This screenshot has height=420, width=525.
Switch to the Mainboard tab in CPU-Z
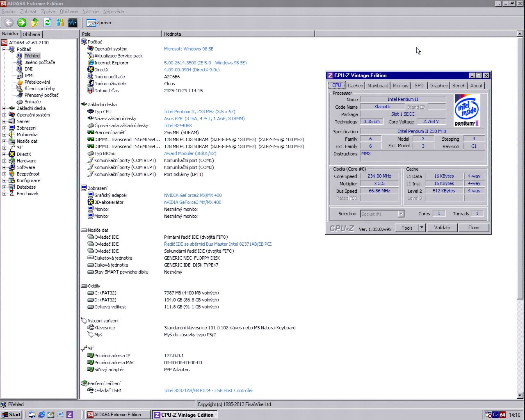pos(377,86)
